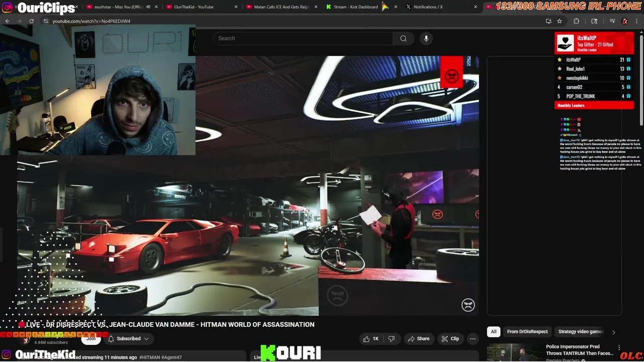The image size is (644, 362).
Task: Close the Notifications / X tab
Action: click(475, 7)
